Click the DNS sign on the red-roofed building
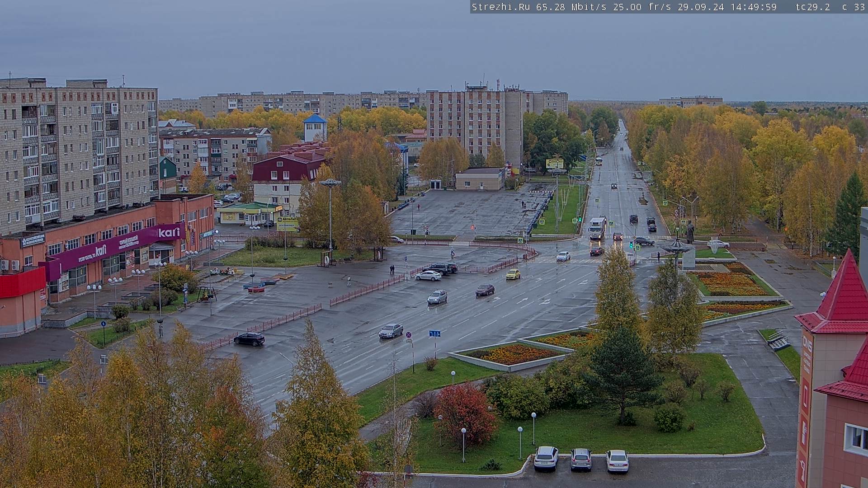Image resolution: width=868 pixels, height=488 pixels. pyautogui.click(x=807, y=343)
